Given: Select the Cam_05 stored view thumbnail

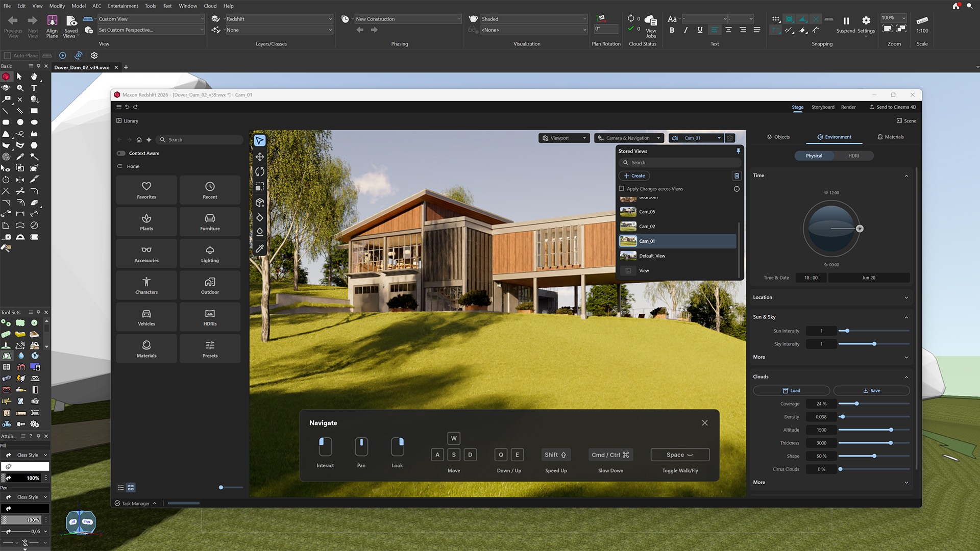Looking at the screenshot, I should (x=628, y=212).
